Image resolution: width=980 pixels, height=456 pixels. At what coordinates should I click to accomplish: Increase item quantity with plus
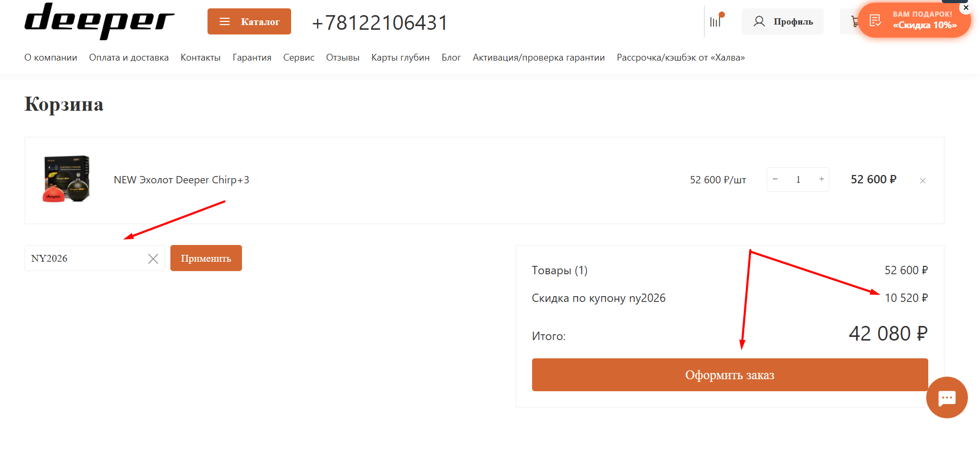click(x=822, y=179)
